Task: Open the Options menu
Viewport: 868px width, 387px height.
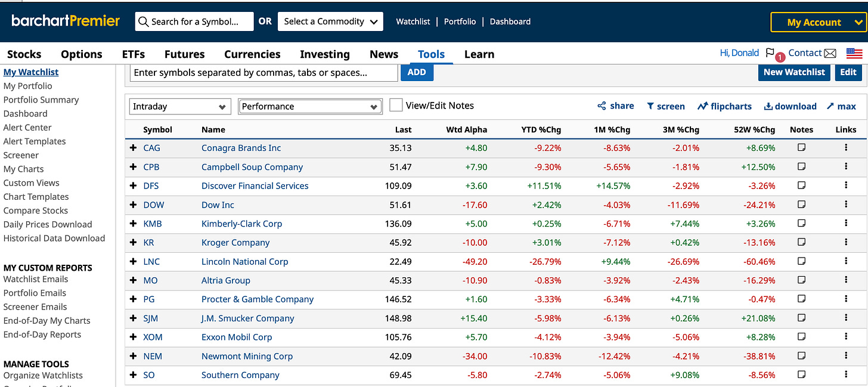Action: 82,54
